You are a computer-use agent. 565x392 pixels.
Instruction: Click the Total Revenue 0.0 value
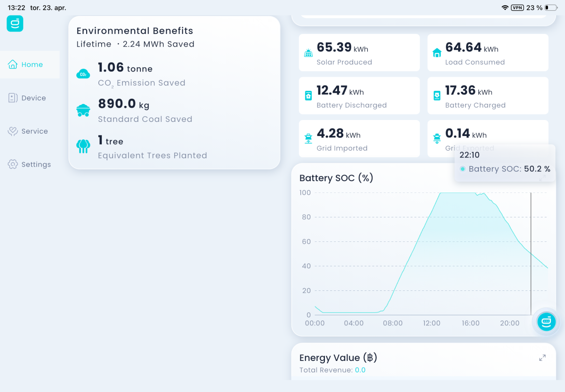(360, 370)
